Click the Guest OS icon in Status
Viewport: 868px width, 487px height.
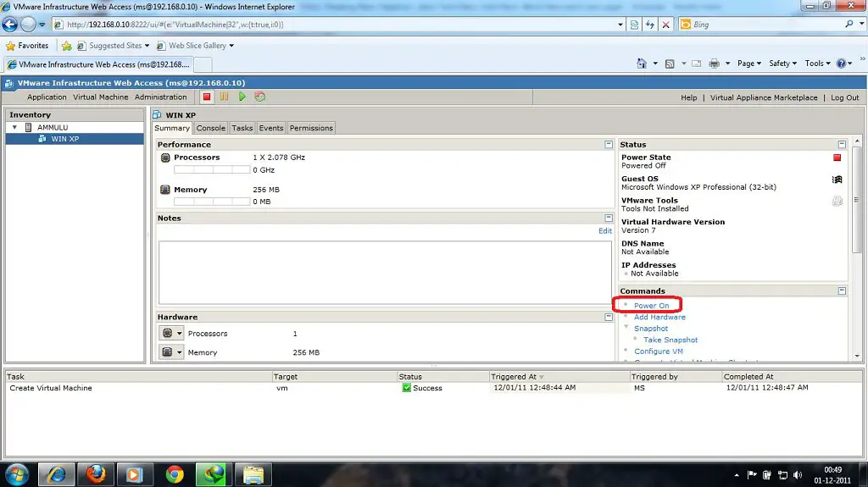pyautogui.click(x=837, y=180)
